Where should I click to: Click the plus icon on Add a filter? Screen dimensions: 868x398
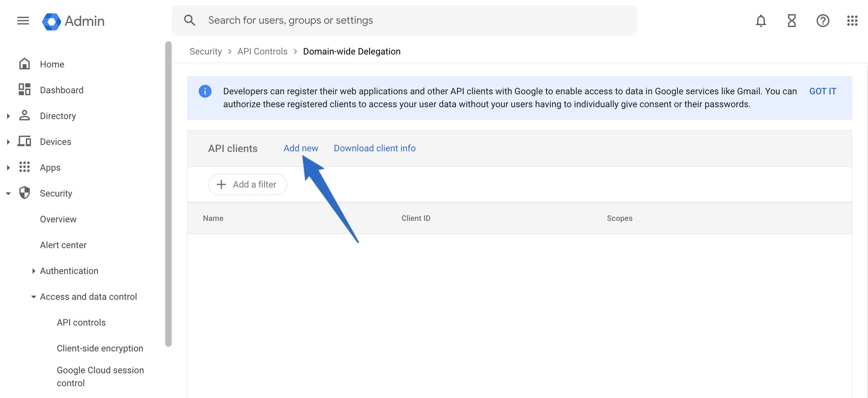(221, 184)
